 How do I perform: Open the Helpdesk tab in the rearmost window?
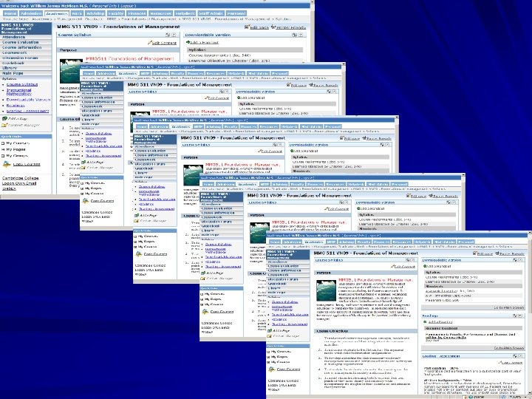(185, 13)
